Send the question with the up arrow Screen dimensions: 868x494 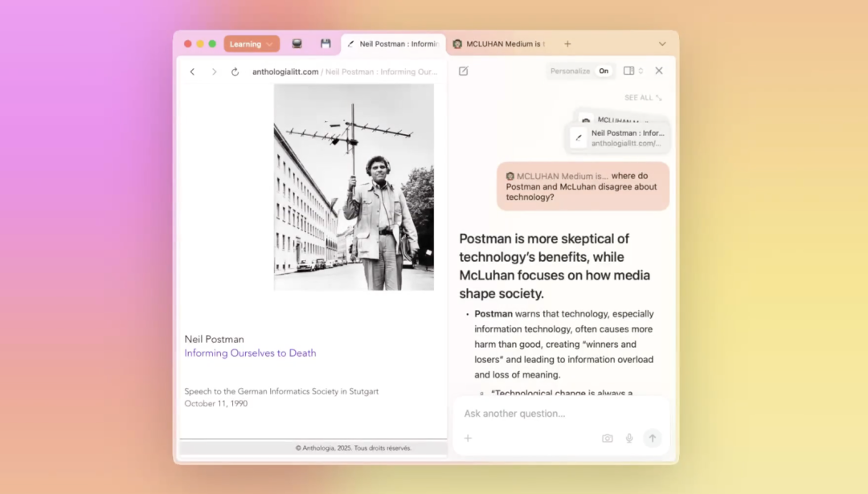[653, 439]
